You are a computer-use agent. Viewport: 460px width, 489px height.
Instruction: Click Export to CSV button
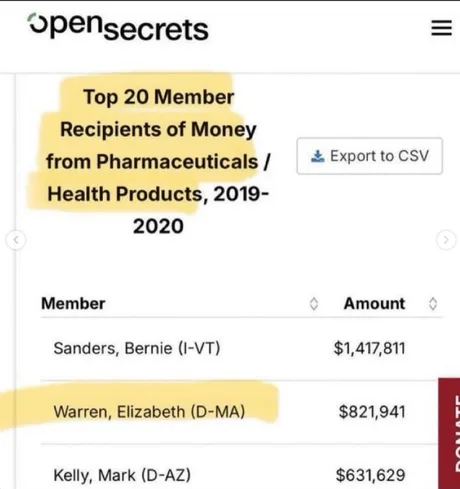(x=370, y=156)
